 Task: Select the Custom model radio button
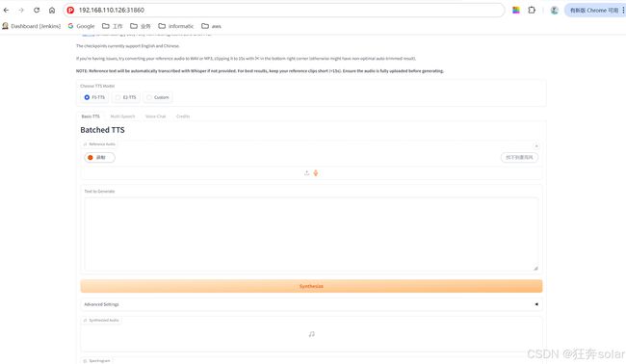(x=149, y=97)
